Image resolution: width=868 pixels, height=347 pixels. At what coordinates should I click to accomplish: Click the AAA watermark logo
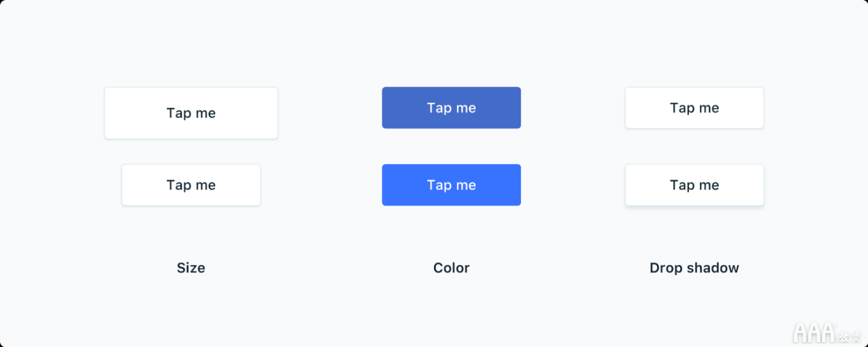814,332
